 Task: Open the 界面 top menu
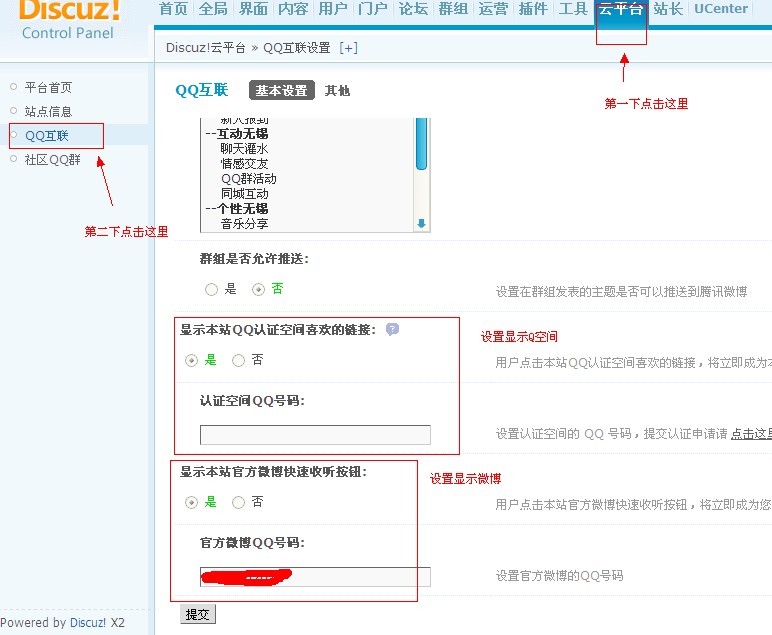coord(253,9)
